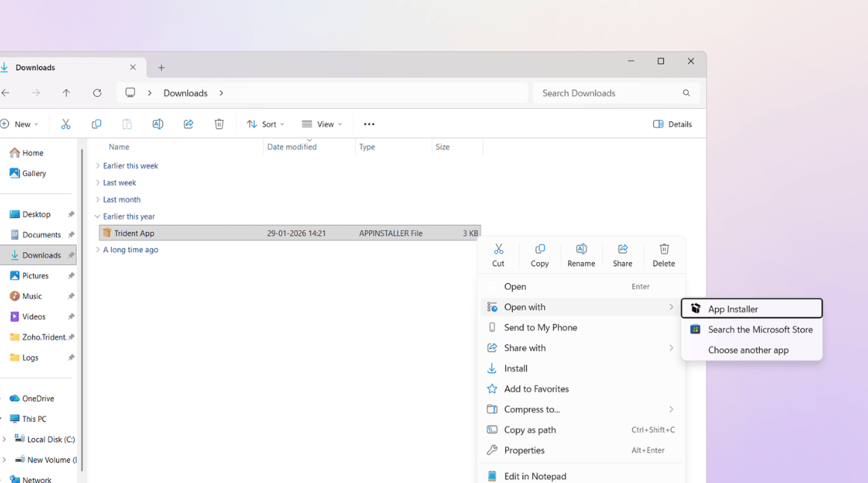This screenshot has width=868, height=483.
Task: Open Properties from the context menu
Action: pos(583,450)
